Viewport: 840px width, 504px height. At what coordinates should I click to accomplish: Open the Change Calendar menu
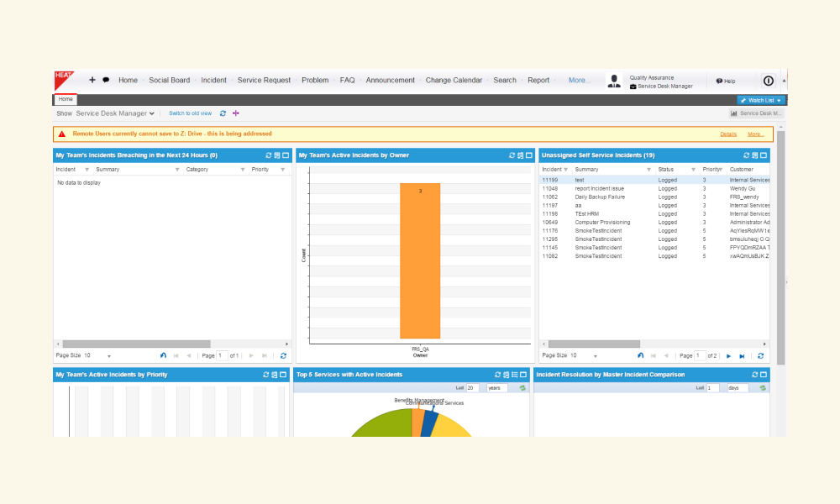tap(454, 81)
